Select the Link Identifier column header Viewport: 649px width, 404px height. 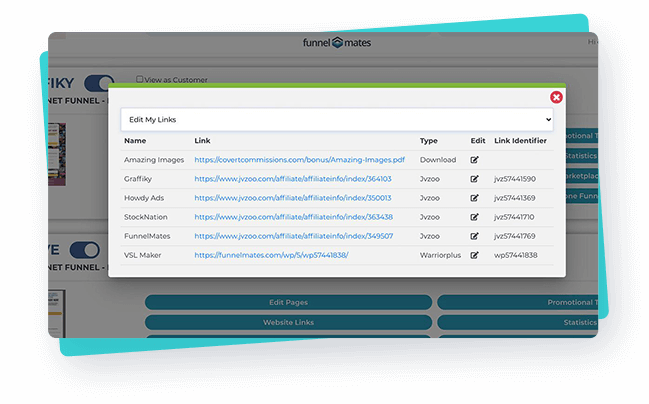(x=520, y=141)
